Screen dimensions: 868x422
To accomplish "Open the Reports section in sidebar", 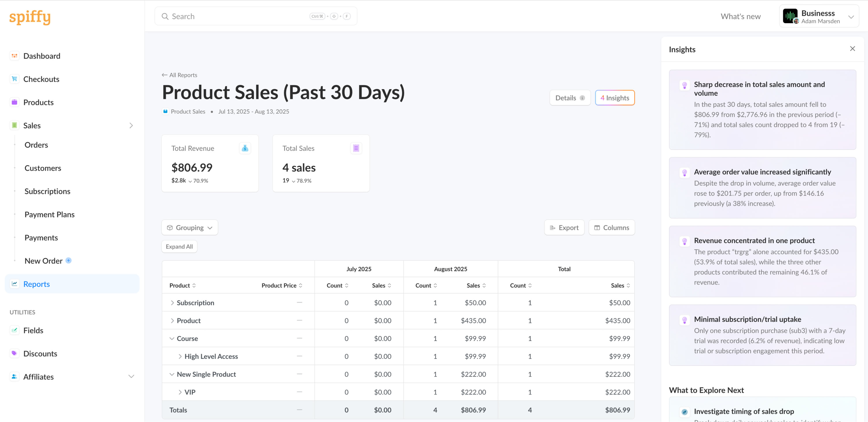I will 36,284.
